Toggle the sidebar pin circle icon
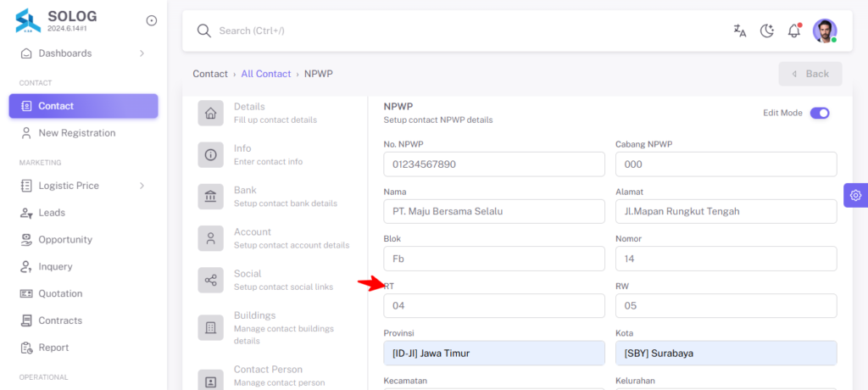Screen dimensions: 868x390 [152, 20]
